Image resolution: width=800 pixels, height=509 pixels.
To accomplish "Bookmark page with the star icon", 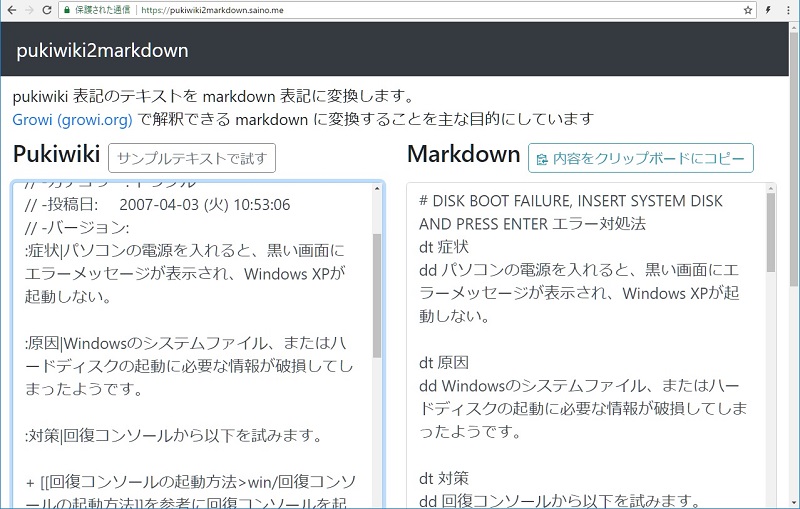I will click(x=748, y=10).
